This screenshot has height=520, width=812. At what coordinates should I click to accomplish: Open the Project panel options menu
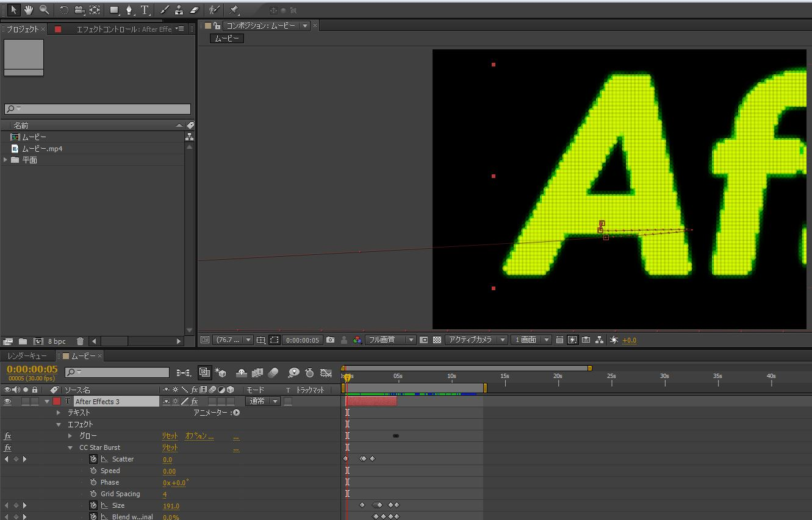click(x=180, y=29)
